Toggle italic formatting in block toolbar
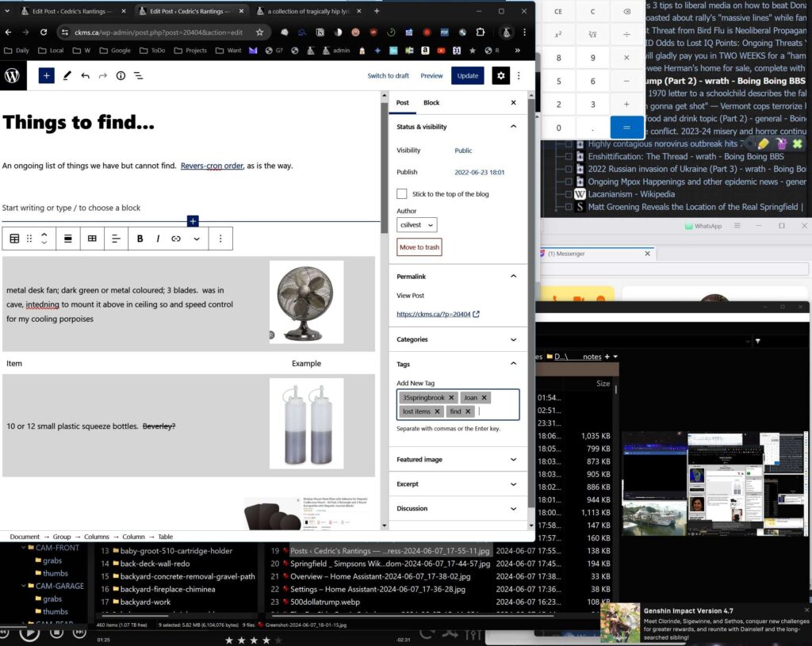Viewport: 812px width, 646px height. pos(158,239)
